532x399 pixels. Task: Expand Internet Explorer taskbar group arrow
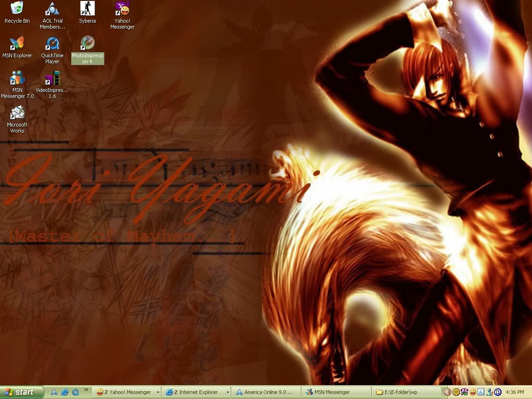coord(228,392)
